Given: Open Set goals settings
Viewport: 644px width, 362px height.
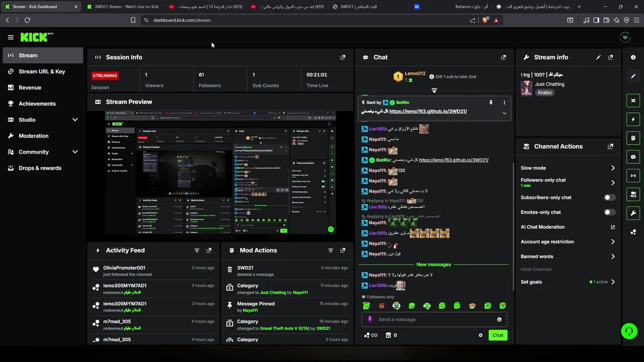Looking at the screenshot, I should click(x=568, y=282).
